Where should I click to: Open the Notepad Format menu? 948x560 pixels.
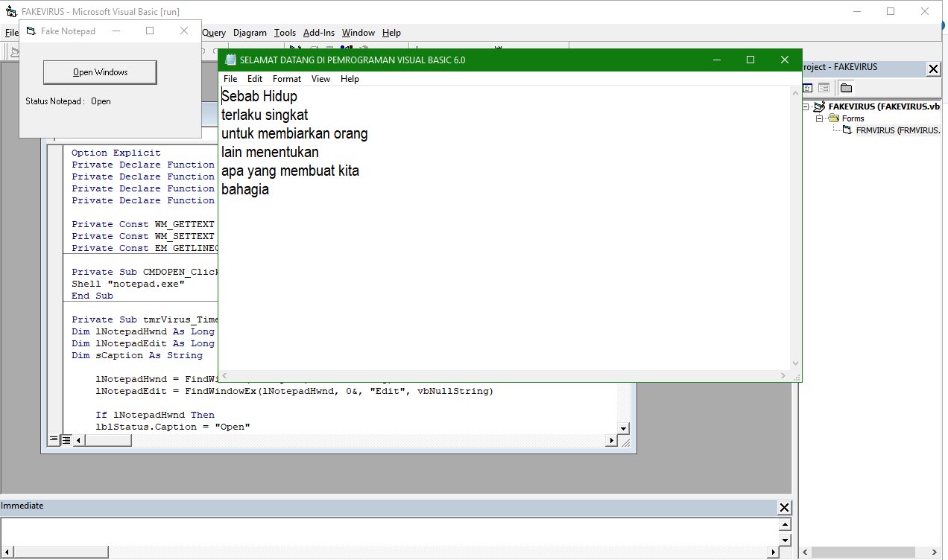(x=287, y=79)
